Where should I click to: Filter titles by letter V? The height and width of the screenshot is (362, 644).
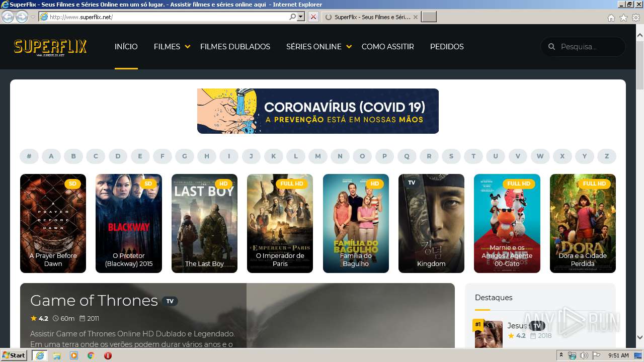pyautogui.click(x=518, y=156)
